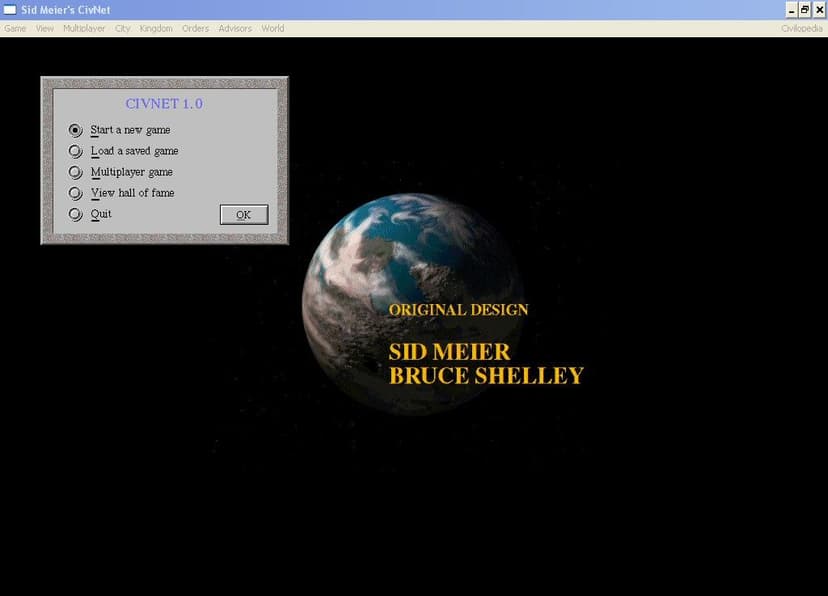Open the Multiplayer menu in the menu bar
The height and width of the screenshot is (596, 828).
click(x=84, y=29)
